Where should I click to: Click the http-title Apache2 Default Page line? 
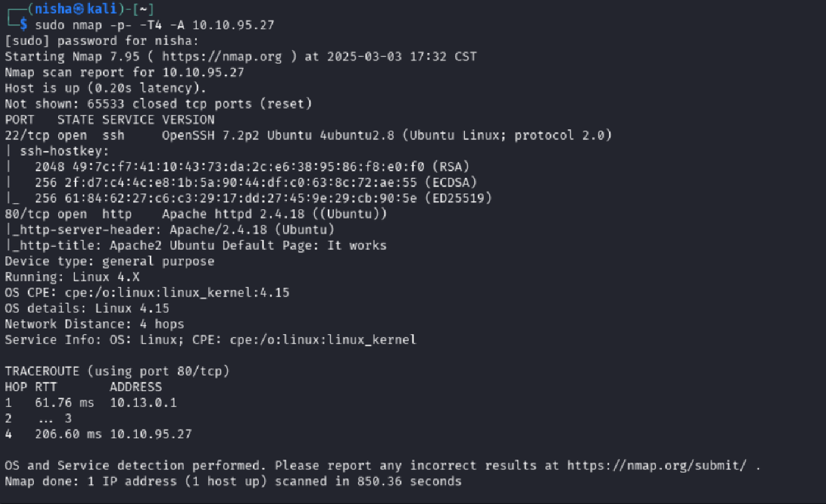coord(196,245)
